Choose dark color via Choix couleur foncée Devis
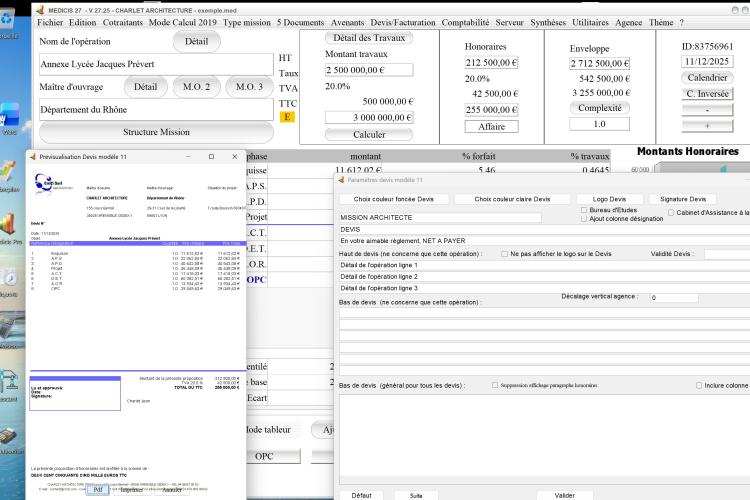 (x=394, y=199)
